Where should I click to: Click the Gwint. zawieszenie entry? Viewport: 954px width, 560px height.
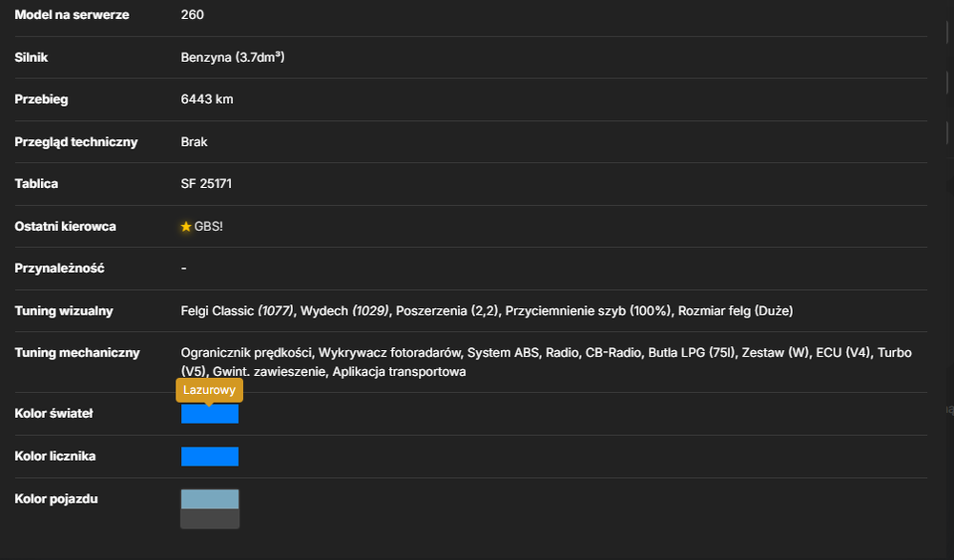pyautogui.click(x=270, y=372)
